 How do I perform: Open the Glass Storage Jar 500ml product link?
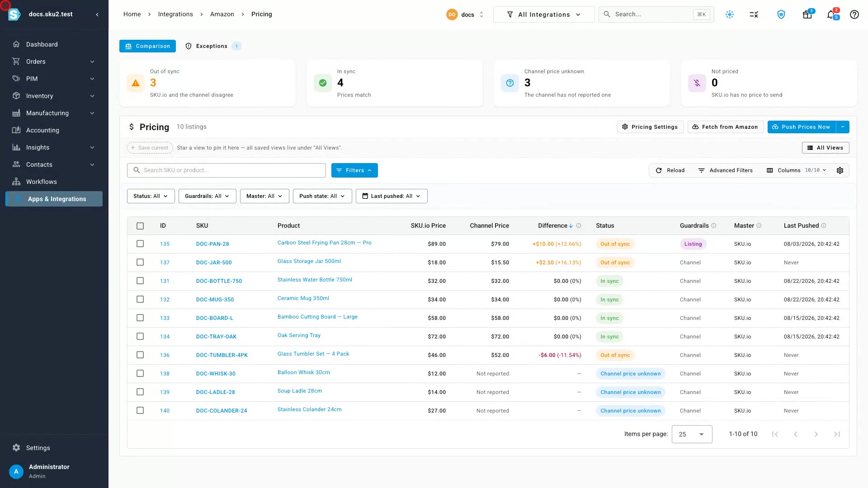(309, 261)
